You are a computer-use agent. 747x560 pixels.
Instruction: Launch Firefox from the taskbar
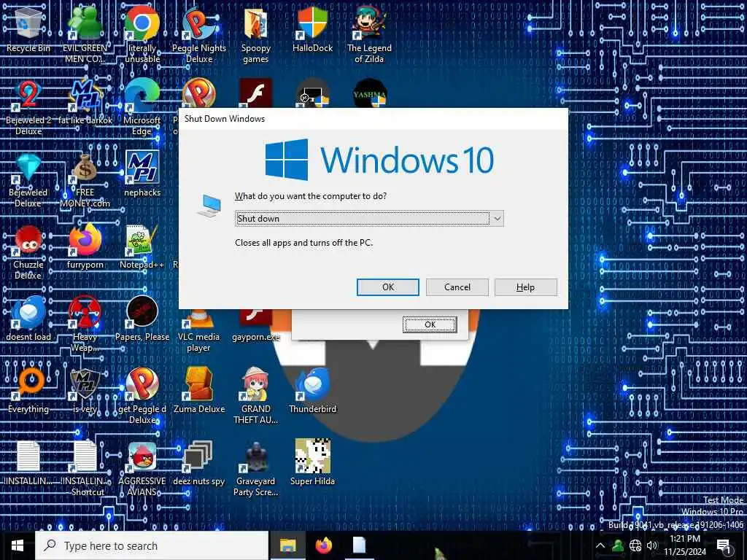click(x=323, y=545)
